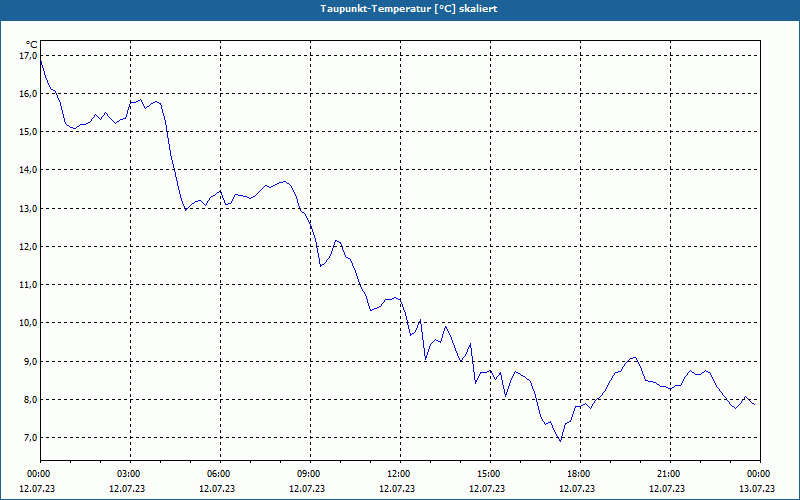Click the 14,0 y-axis value
800x500 pixels.
point(28,170)
